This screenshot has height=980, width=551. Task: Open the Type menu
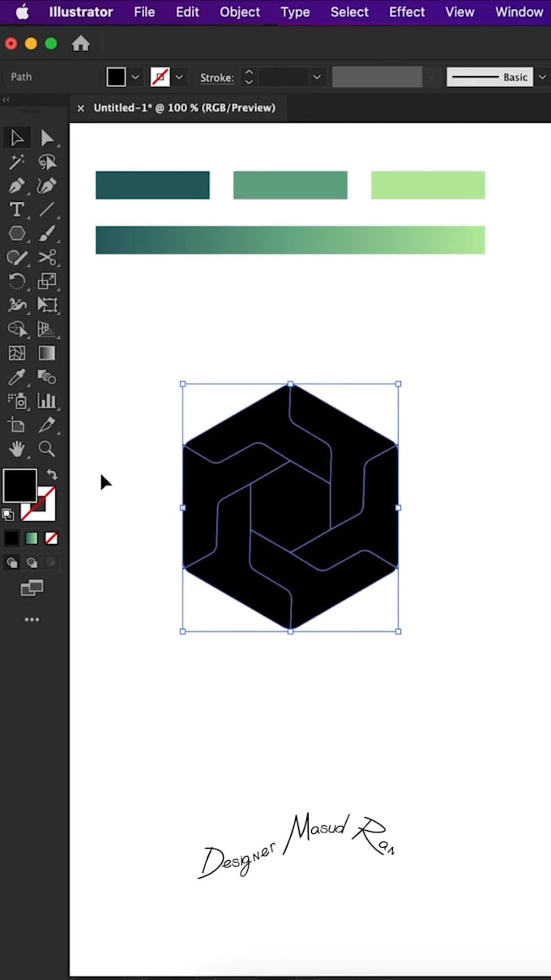pyautogui.click(x=295, y=12)
